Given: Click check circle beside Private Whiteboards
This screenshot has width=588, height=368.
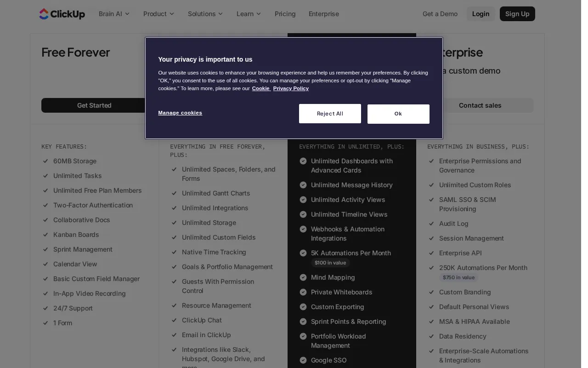Looking at the screenshot, I should pos(303,292).
